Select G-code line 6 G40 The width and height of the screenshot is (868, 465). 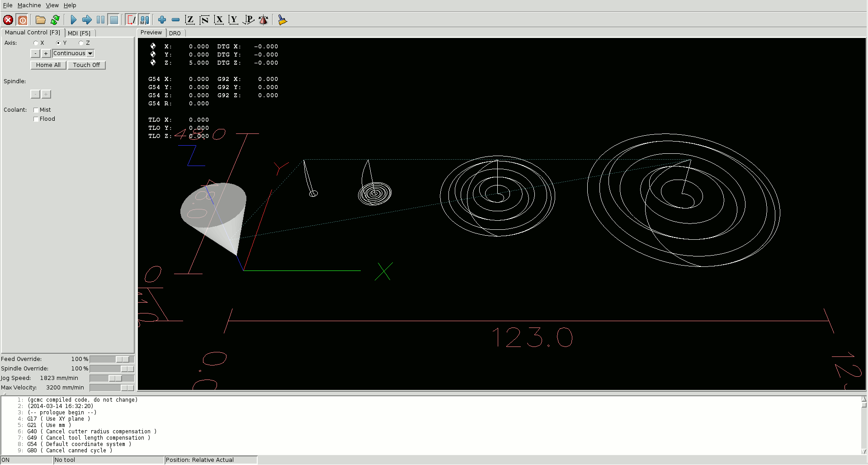pyautogui.click(x=92, y=432)
